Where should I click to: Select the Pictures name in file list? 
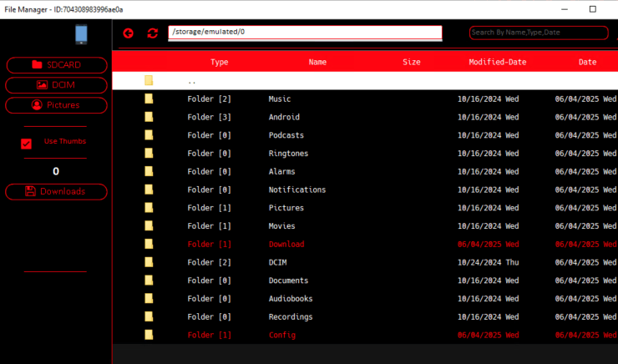point(286,208)
